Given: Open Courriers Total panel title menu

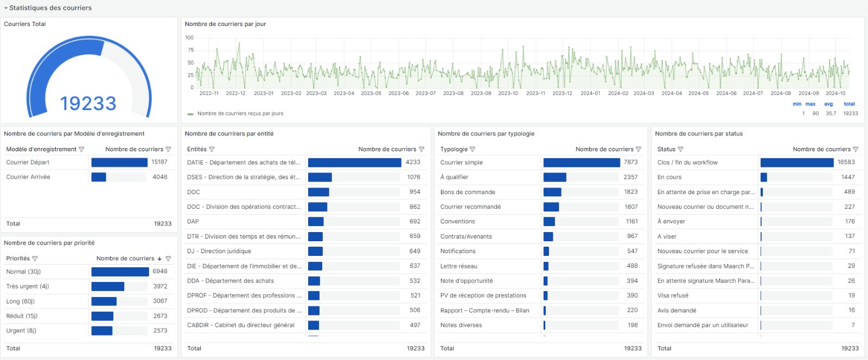Looking at the screenshot, I should [25, 24].
